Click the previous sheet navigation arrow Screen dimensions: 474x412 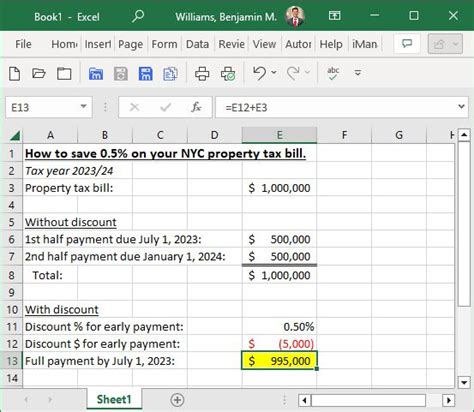pyautogui.click(x=26, y=400)
